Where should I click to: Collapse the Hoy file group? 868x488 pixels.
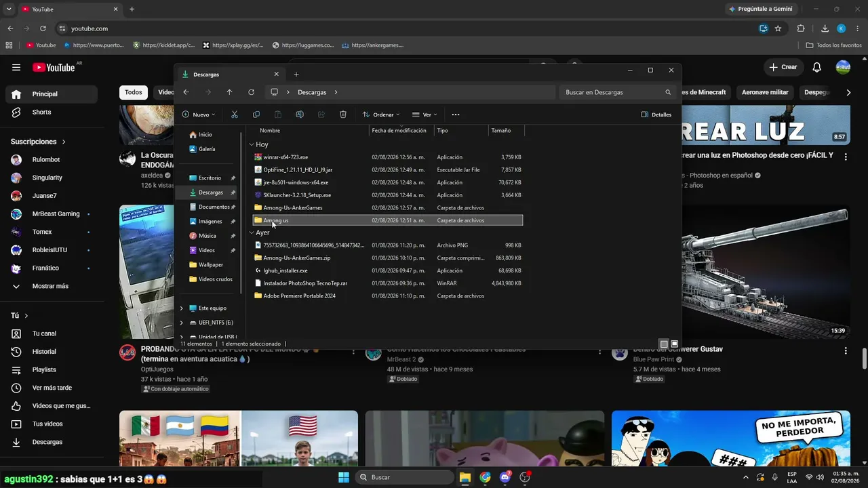coord(252,144)
